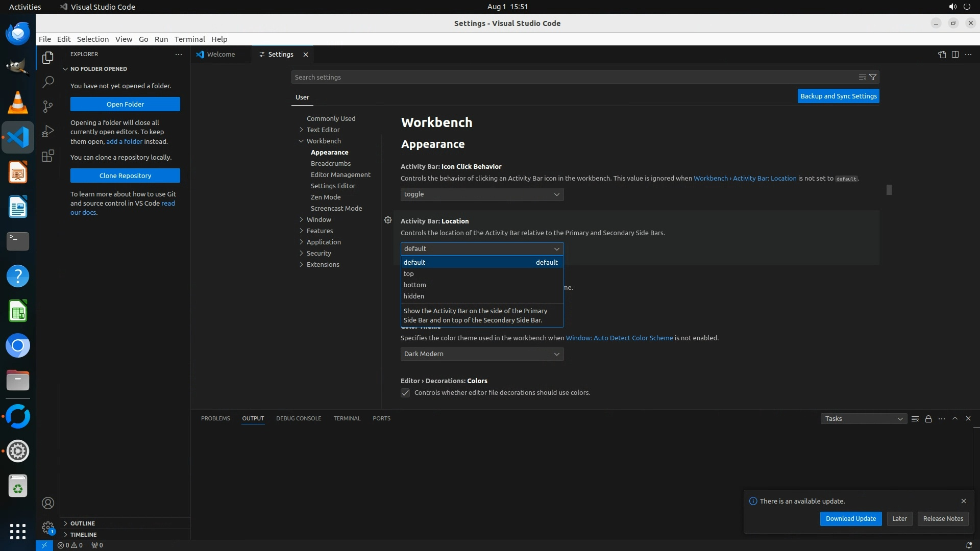Viewport: 980px width, 551px height.
Task: Open Run and Debug view icon
Action: pos(48,131)
